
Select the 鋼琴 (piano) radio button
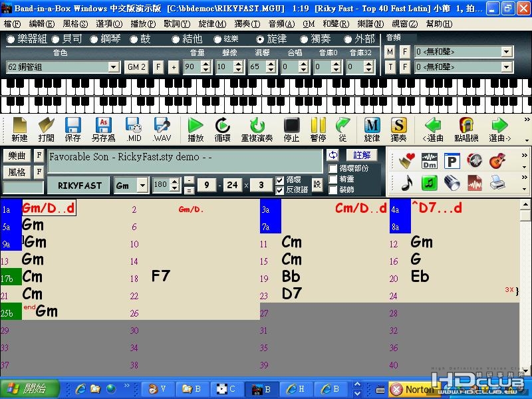(x=94, y=39)
